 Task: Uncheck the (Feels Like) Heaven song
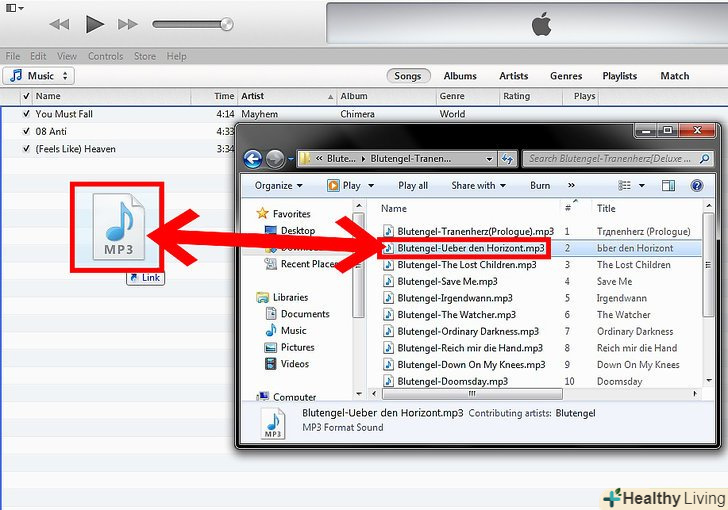pyautogui.click(x=26, y=149)
